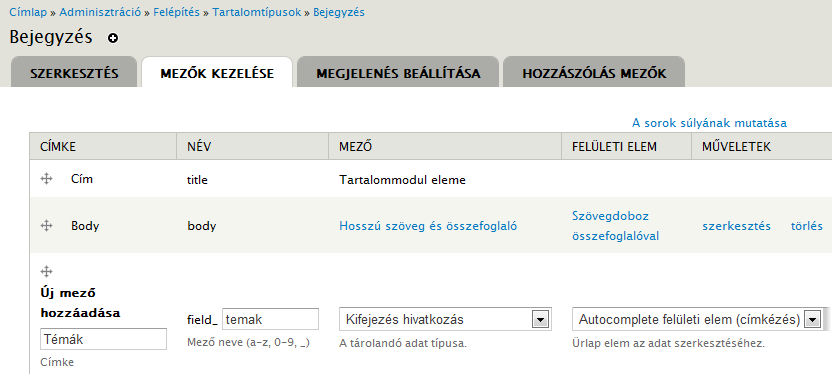Click the drag handle for the Cím row
The image size is (832, 374).
[x=46, y=179]
